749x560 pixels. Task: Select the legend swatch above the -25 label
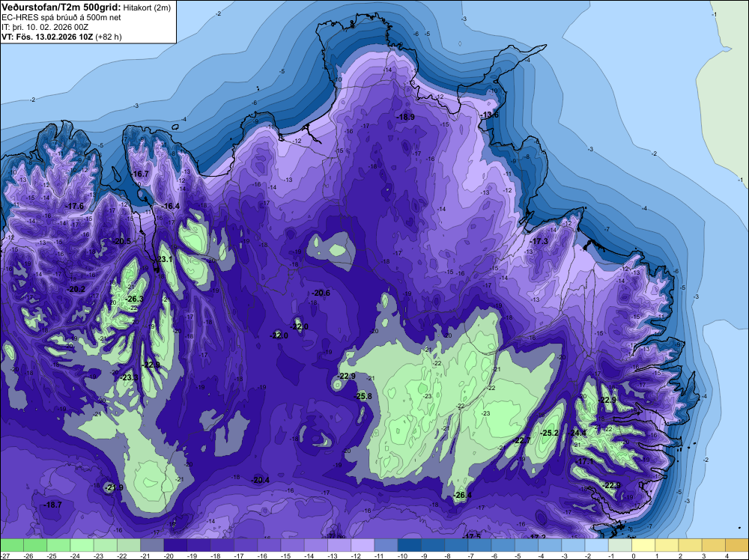[58, 545]
